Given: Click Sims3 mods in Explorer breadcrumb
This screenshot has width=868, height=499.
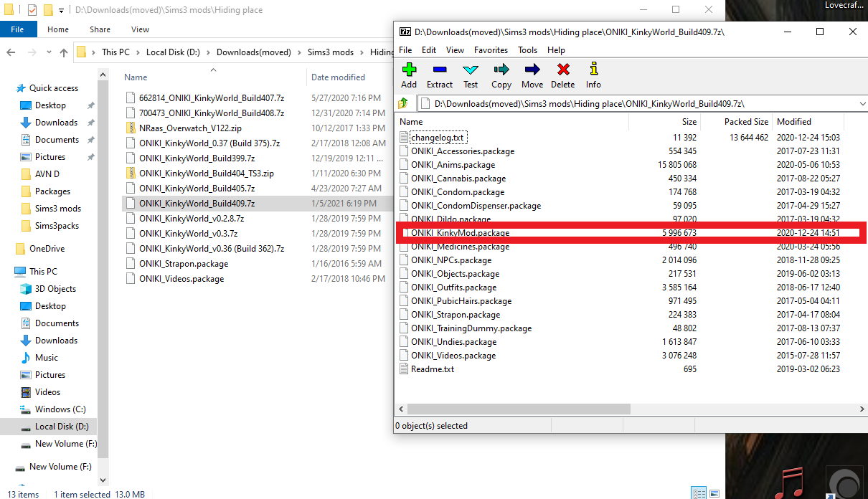Looking at the screenshot, I should click(x=331, y=52).
